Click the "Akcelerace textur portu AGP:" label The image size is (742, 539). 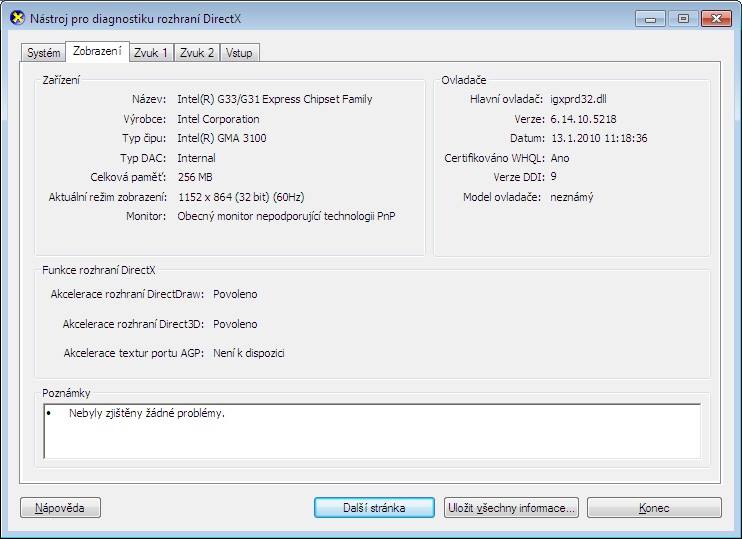[134, 353]
